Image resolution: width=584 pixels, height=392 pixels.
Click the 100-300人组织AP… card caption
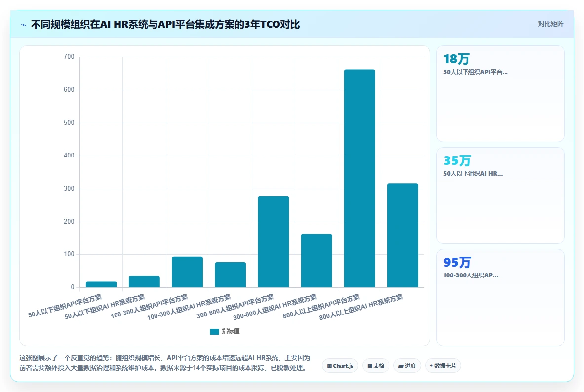tap(470, 275)
